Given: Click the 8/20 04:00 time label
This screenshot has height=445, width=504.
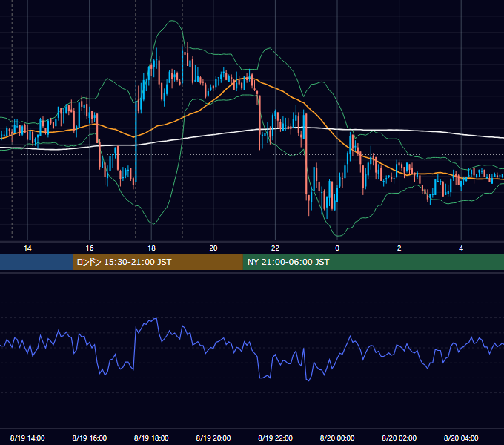Looking at the screenshot, I should click(461, 438).
